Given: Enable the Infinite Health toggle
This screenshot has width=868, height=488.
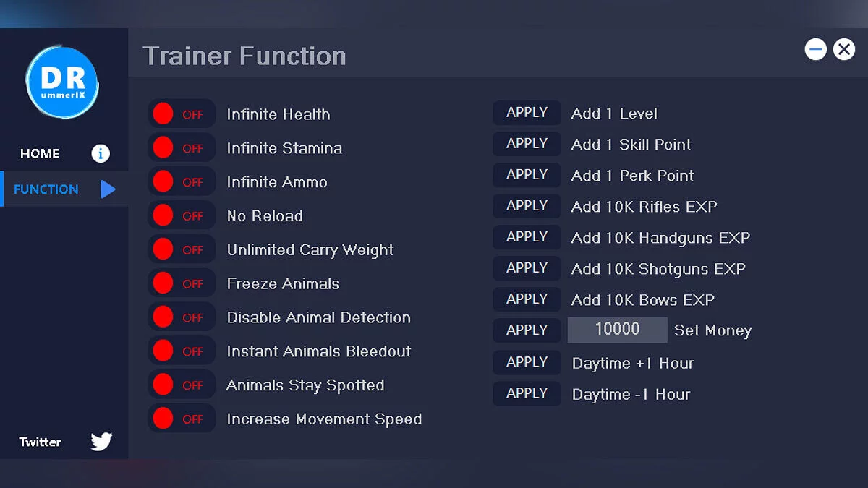Looking at the screenshot, I should click(182, 114).
